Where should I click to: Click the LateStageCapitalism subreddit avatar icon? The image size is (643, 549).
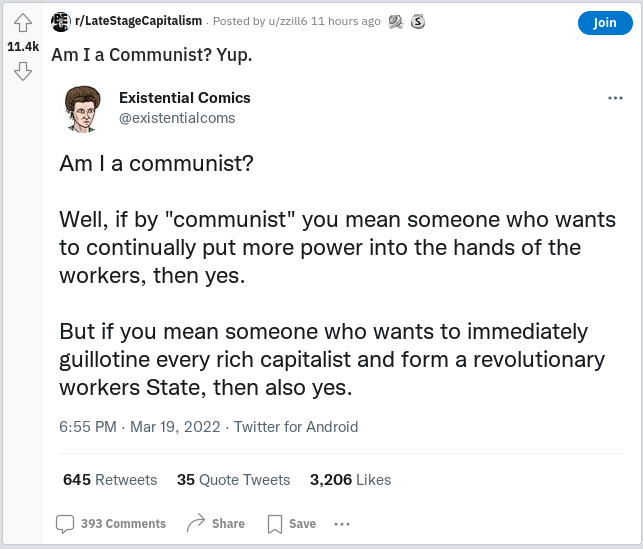61,21
